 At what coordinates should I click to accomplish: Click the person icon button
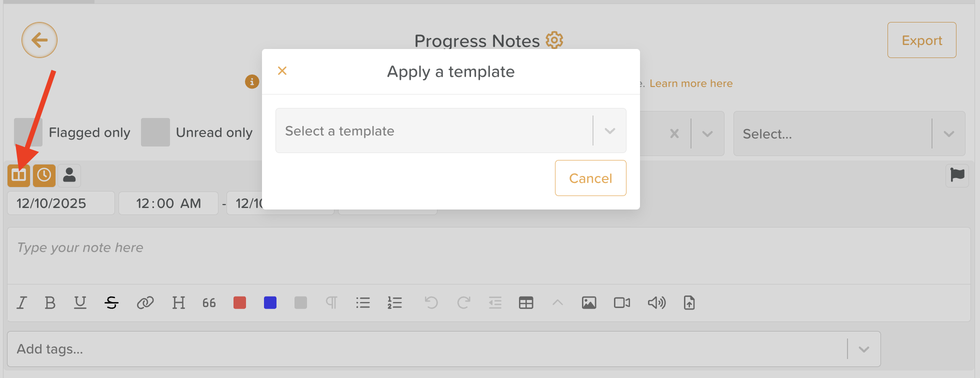pos(69,175)
